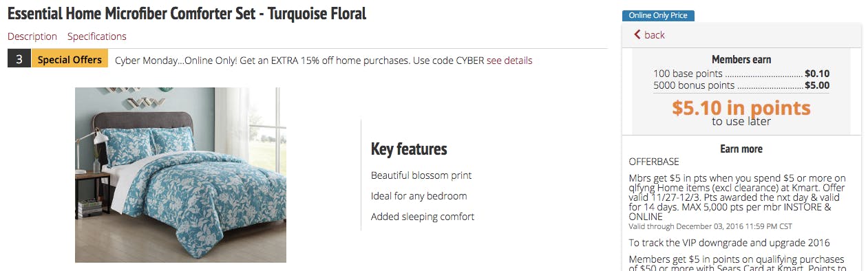
Task: Select the Added sleeping comfort feature
Action: point(423,217)
